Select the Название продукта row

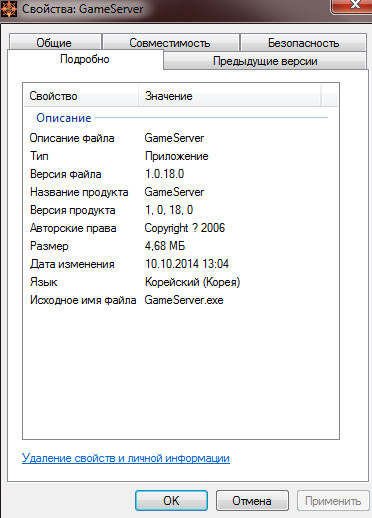pyautogui.click(x=181, y=192)
